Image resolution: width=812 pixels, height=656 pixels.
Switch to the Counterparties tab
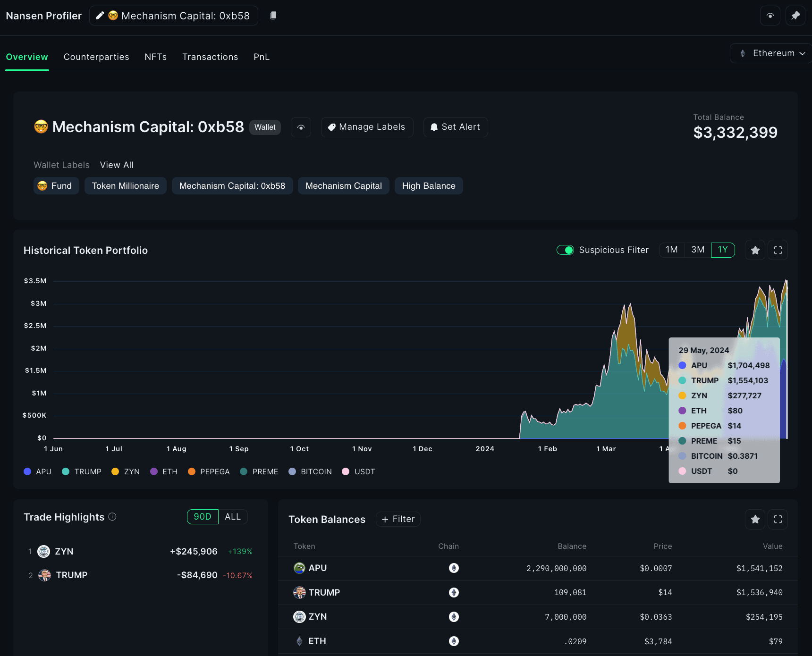96,57
